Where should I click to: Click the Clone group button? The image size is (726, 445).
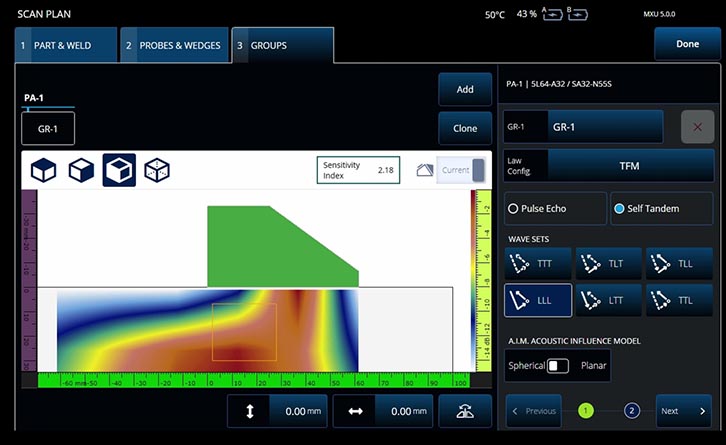point(465,128)
